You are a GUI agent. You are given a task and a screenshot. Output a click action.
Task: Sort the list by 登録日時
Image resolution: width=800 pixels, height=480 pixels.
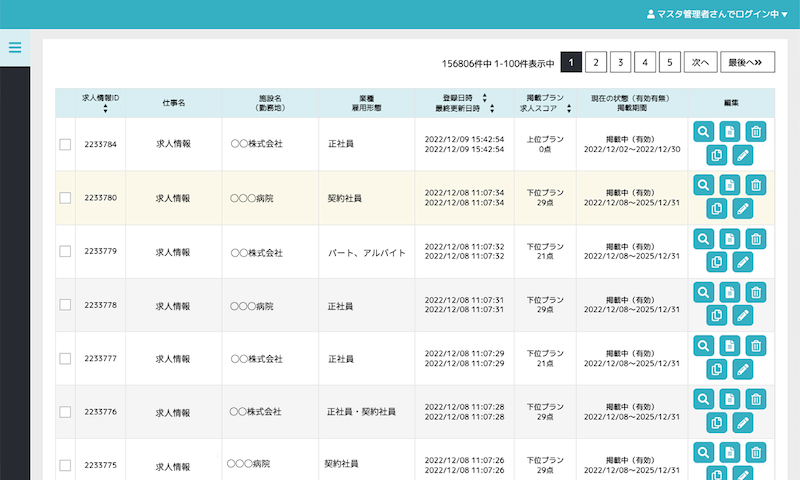point(485,98)
